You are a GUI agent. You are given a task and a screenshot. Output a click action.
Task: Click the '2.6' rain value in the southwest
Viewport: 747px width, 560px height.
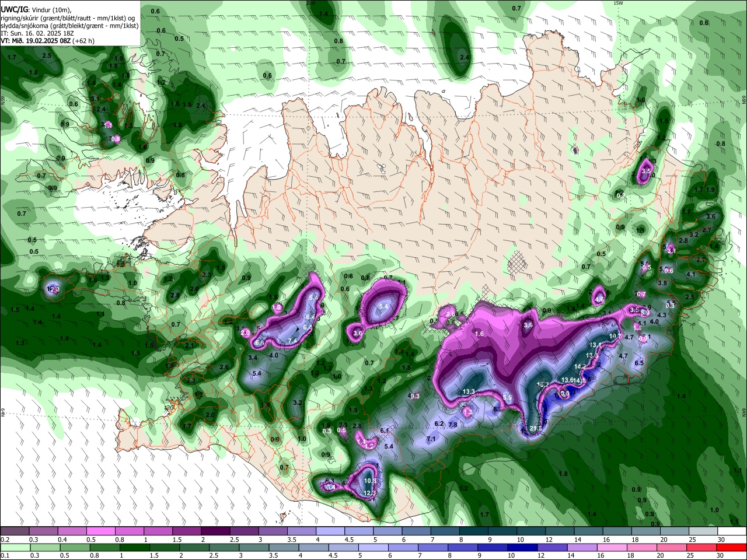coord(224,367)
